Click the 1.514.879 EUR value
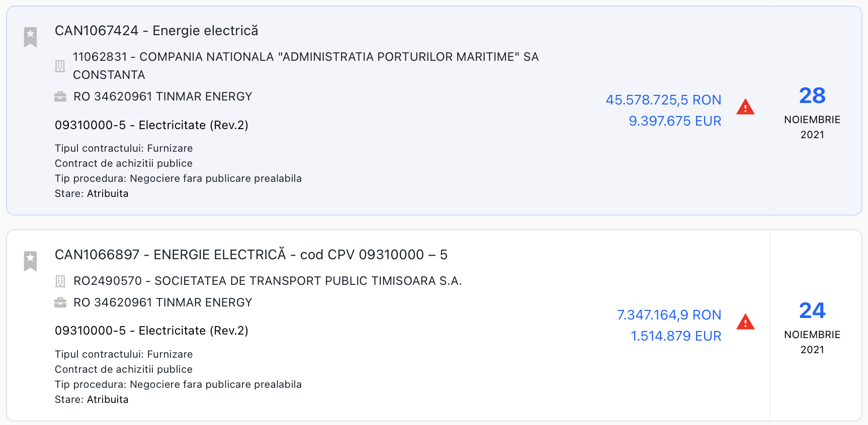This screenshot has width=868, height=425. click(676, 336)
